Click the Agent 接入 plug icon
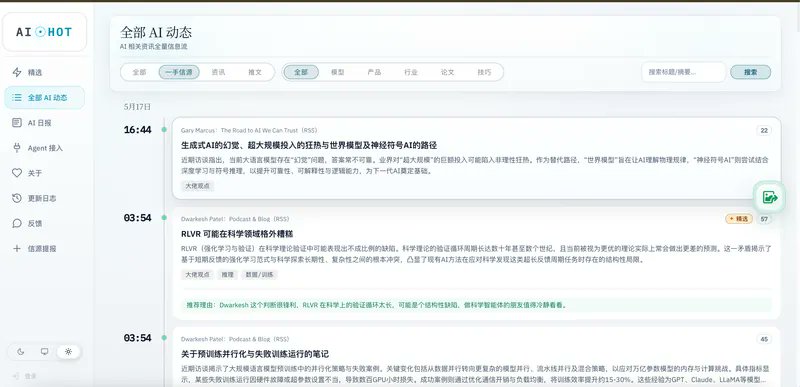 pos(17,148)
